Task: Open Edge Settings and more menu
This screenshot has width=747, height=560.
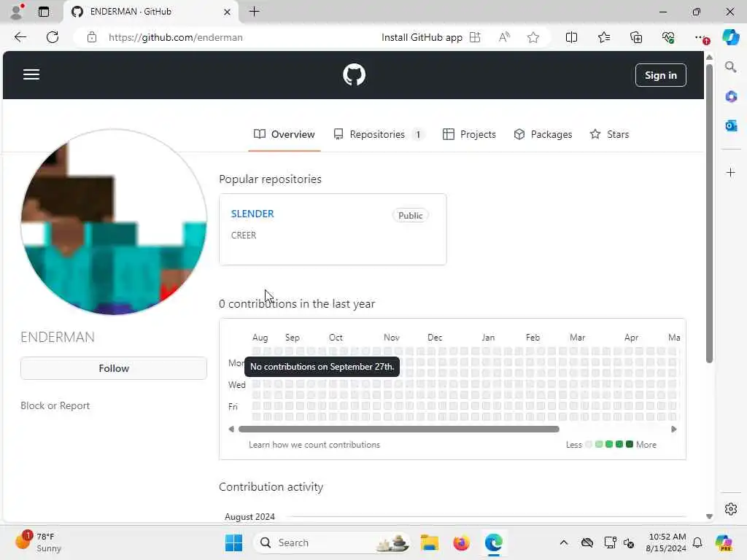Action: [x=701, y=37]
